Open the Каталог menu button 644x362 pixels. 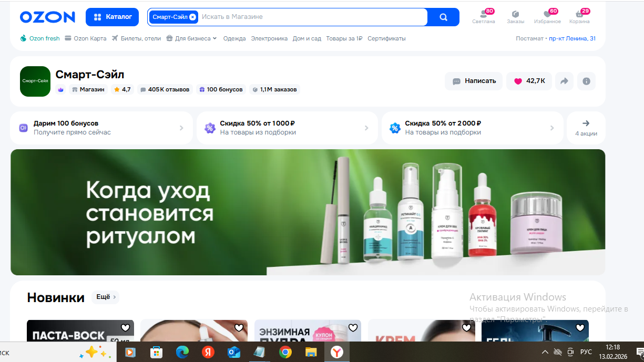[112, 17]
